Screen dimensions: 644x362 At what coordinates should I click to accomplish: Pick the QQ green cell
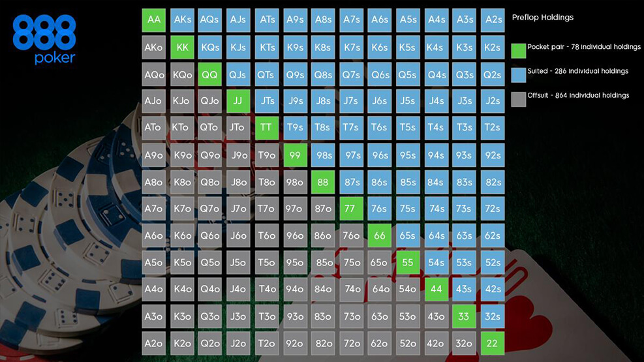(x=210, y=74)
